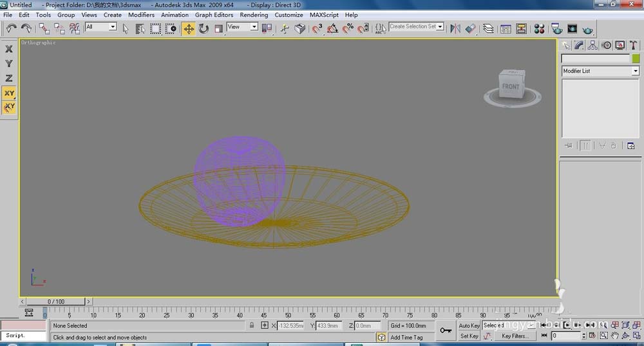The image size is (644, 346).
Task: Activate the Select Object arrow tool
Action: pyautogui.click(x=126, y=28)
